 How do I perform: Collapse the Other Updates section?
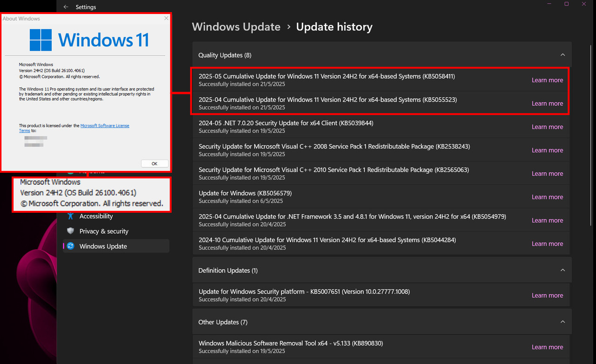(x=562, y=322)
